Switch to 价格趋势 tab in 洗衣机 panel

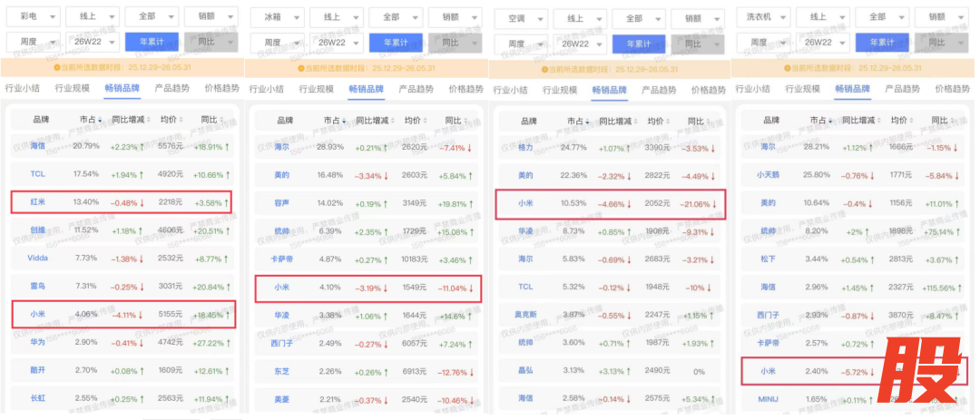952,89
